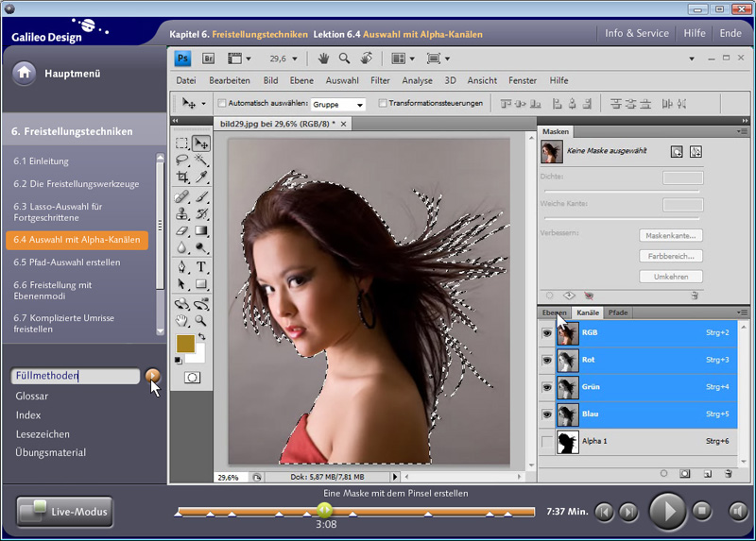Choose the Rectangular Marquee tool

182,144
